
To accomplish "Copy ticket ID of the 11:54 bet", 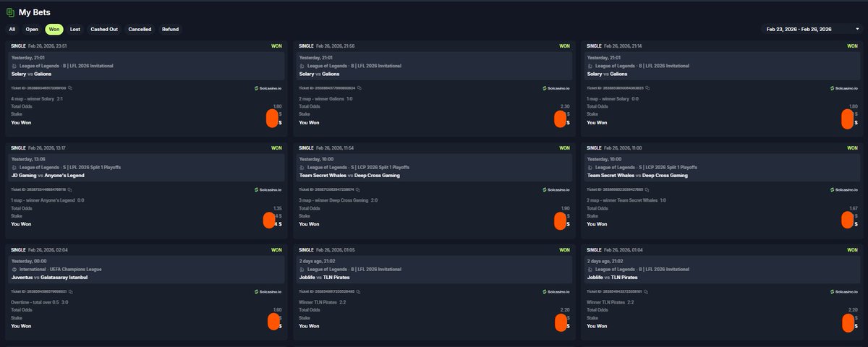I will pos(357,190).
